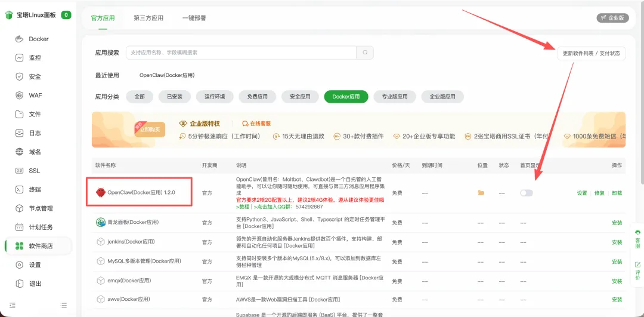Switch to 一键部署 tab
This screenshot has width=644, height=317.
(194, 18)
